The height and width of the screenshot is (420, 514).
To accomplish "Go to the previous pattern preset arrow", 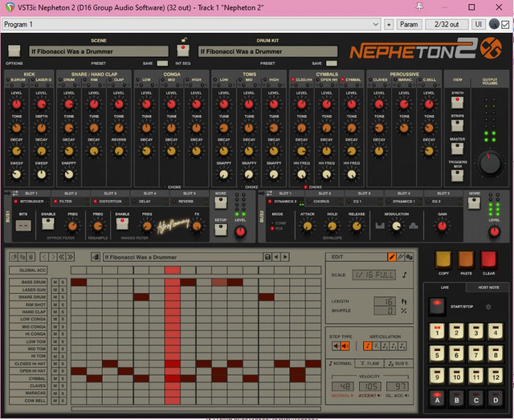I will (x=276, y=257).
